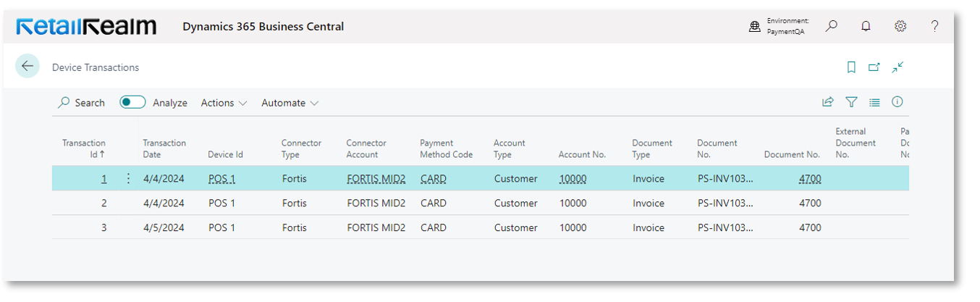Open the search magnifier in the header
The height and width of the screenshot is (302, 980).
(x=832, y=26)
